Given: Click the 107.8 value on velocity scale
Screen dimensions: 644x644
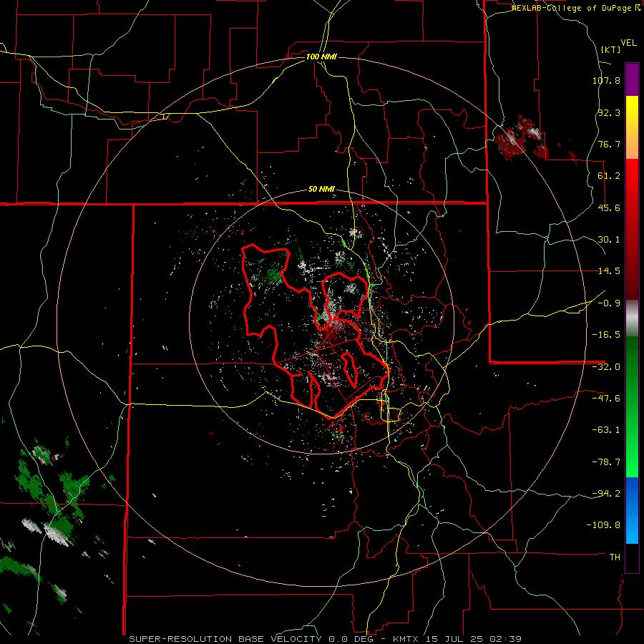Looking at the screenshot, I should click(x=606, y=80).
